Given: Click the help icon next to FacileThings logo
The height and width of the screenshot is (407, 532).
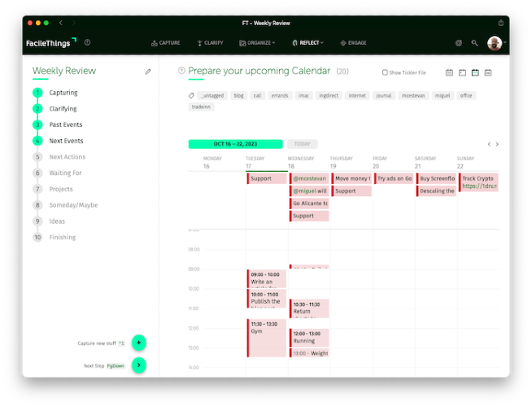Looking at the screenshot, I should (x=88, y=42).
